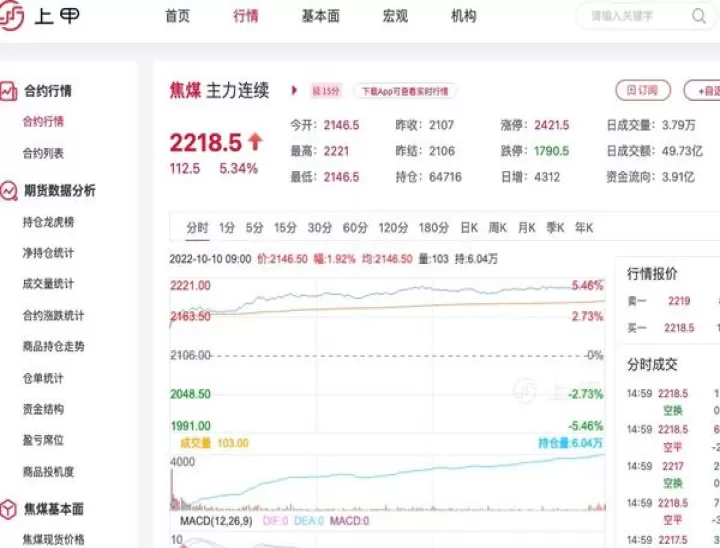Click the 2221.00 price axis label

coord(190,286)
